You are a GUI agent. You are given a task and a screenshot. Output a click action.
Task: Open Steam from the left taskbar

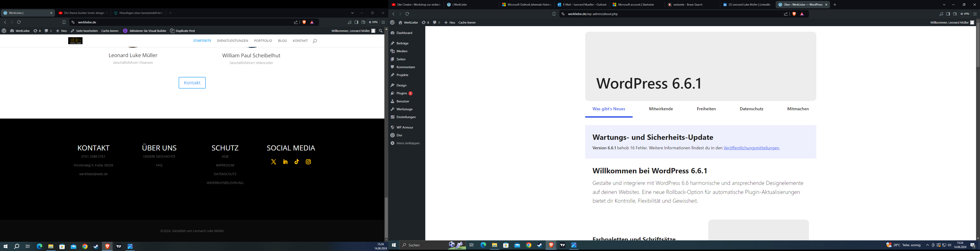tap(96, 246)
